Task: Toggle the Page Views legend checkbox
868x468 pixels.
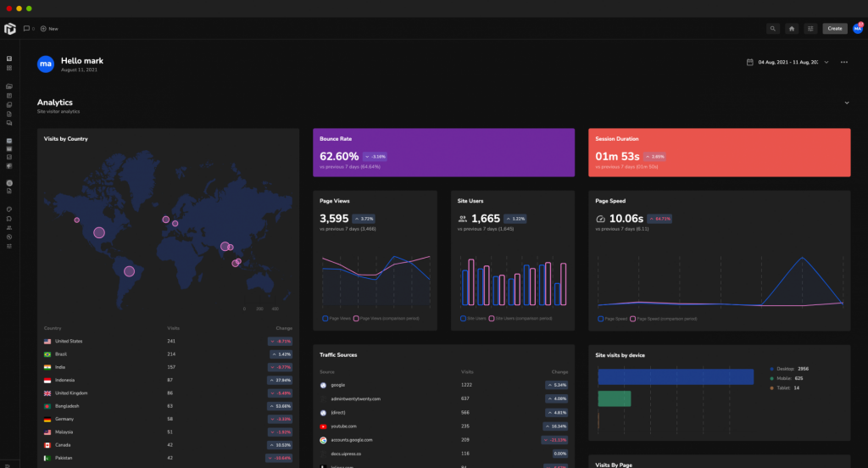Action: [325, 319]
